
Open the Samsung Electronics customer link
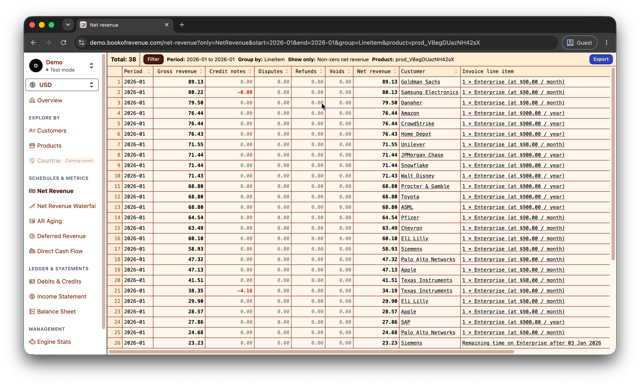[x=429, y=92]
